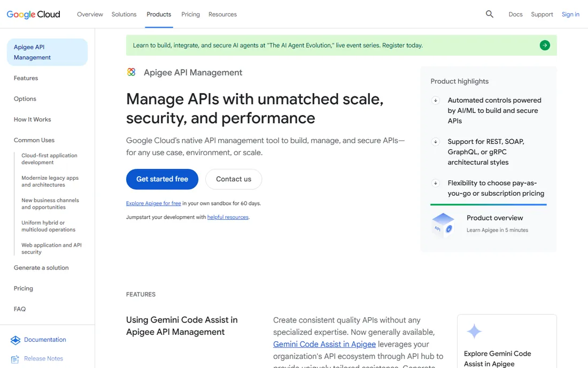
Task: Select 'Modernize legacy apps and architectures'
Action: coord(50,181)
